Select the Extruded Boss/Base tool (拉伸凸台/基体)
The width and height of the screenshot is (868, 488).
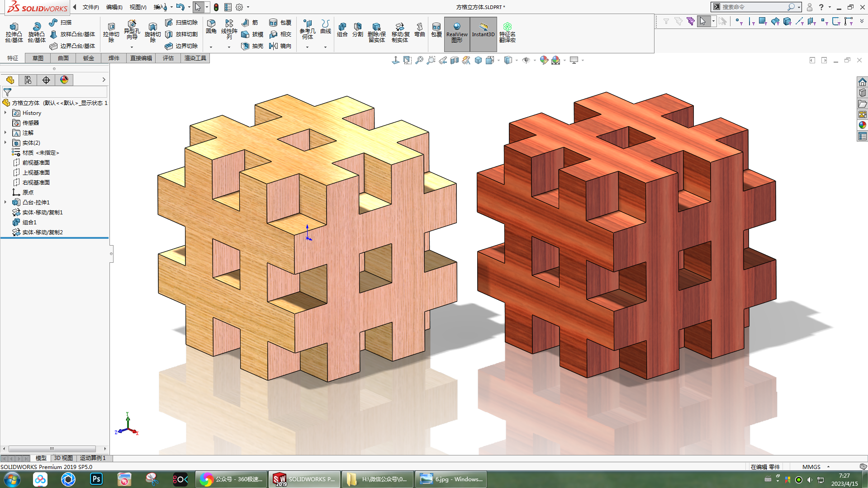(14, 33)
